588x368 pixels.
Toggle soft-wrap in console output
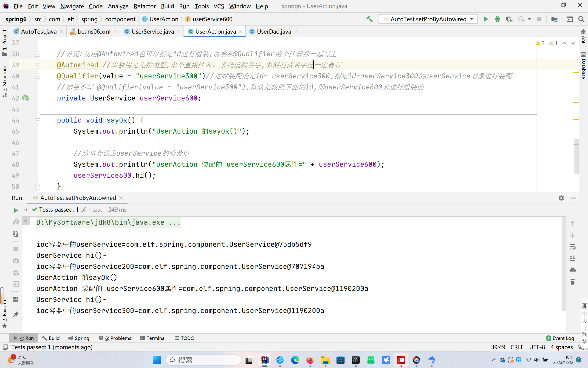(x=572, y=247)
